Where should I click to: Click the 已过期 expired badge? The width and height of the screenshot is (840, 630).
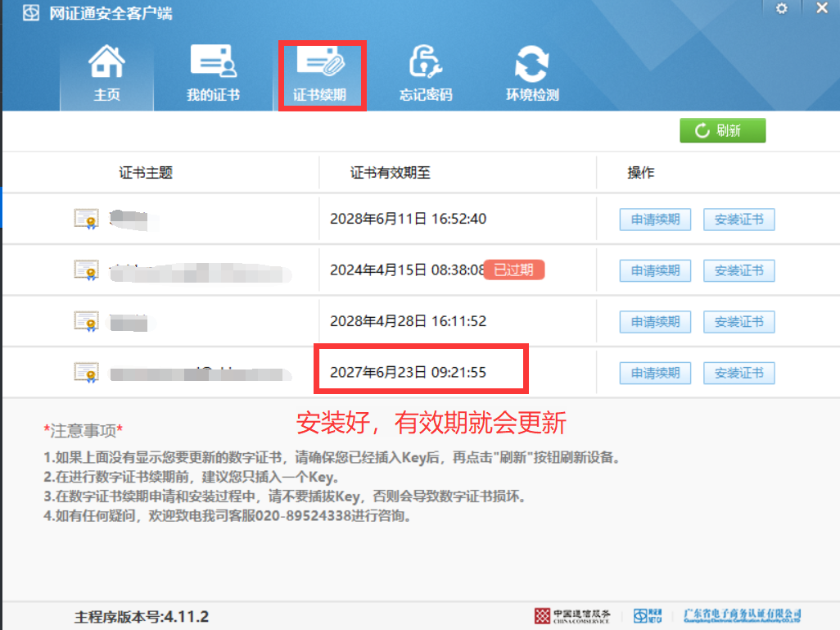click(514, 270)
